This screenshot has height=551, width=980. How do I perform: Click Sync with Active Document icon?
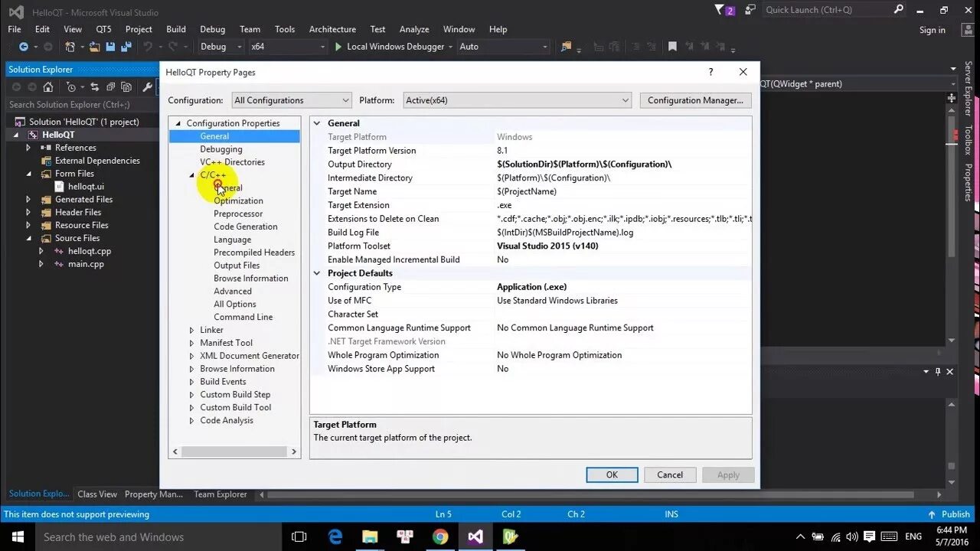94,87
